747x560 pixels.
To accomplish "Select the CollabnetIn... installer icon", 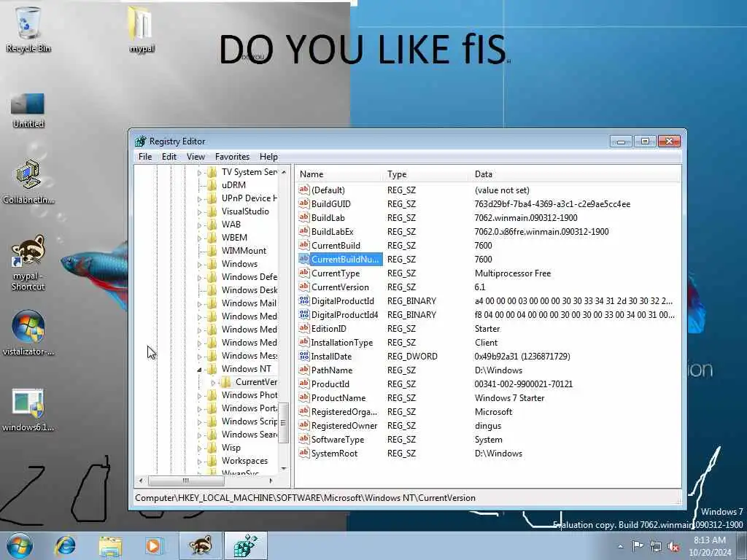I will pyautogui.click(x=28, y=182).
